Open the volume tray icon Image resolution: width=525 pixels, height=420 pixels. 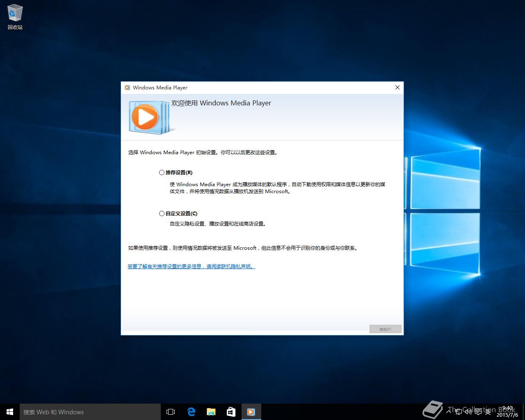[x=468, y=412]
